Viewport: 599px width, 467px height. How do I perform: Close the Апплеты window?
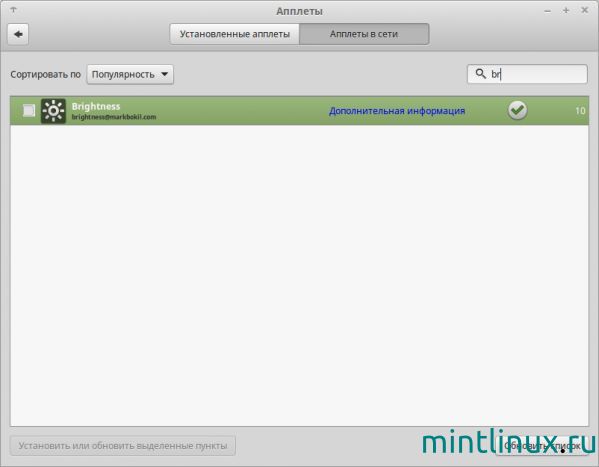(584, 10)
